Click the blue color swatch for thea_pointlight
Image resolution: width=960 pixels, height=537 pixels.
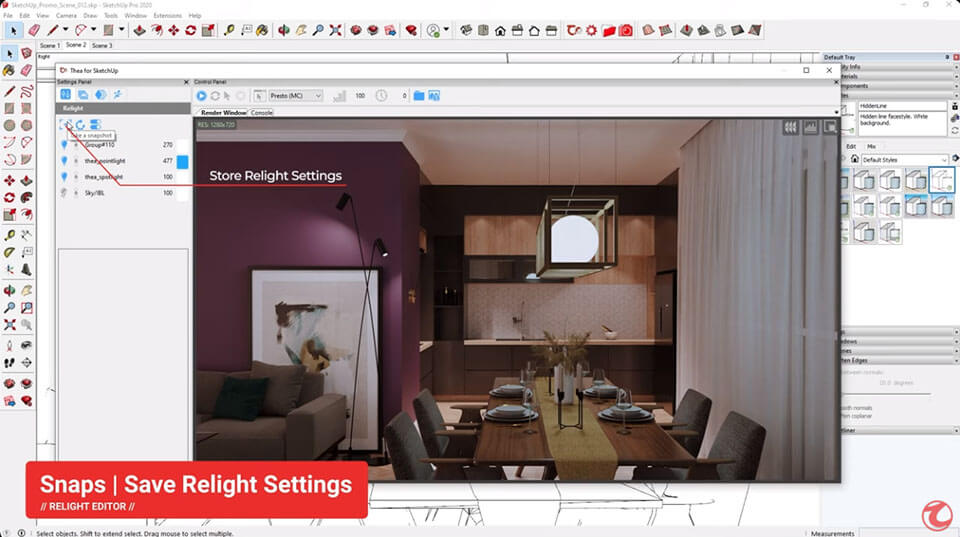(x=183, y=161)
